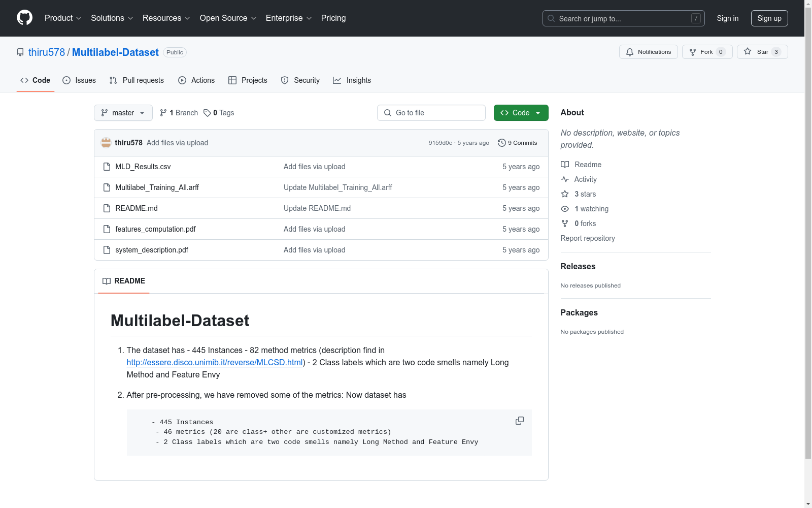Click the GitHub logo icon
The width and height of the screenshot is (812, 508).
point(24,18)
